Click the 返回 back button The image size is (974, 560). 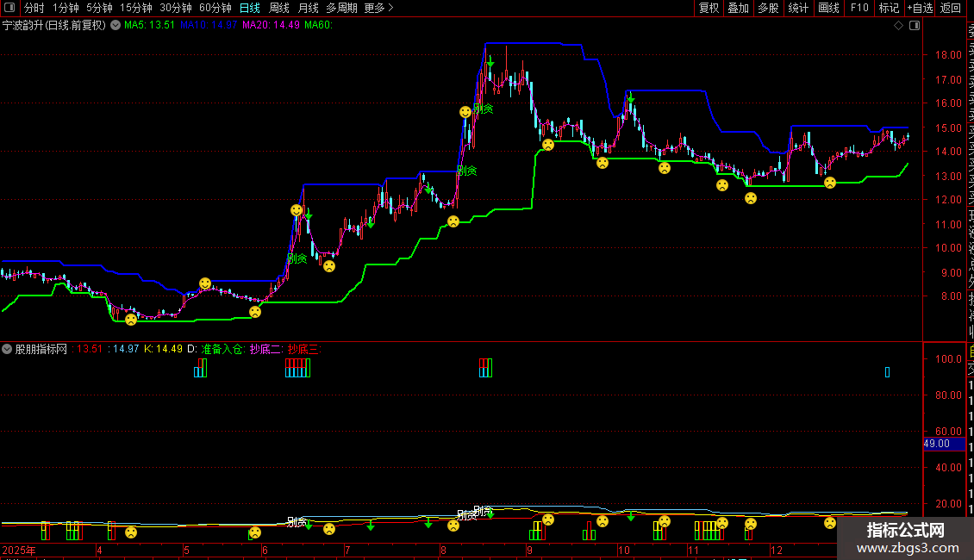click(x=951, y=8)
